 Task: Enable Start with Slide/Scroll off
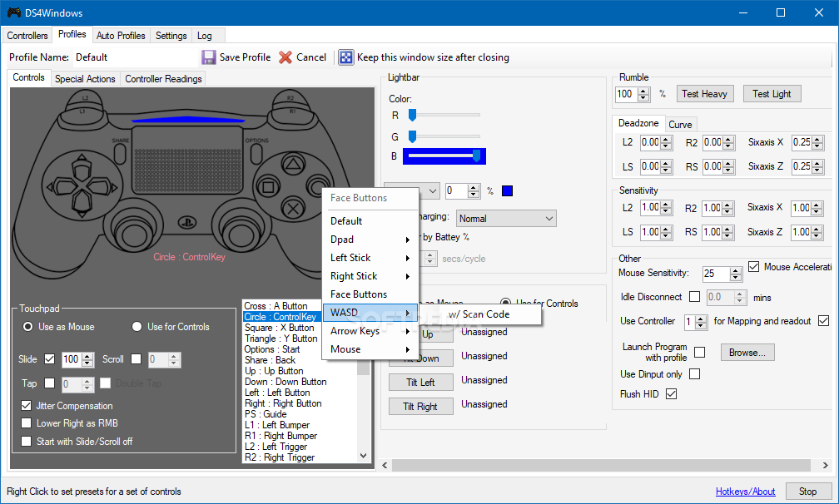pyautogui.click(x=27, y=442)
